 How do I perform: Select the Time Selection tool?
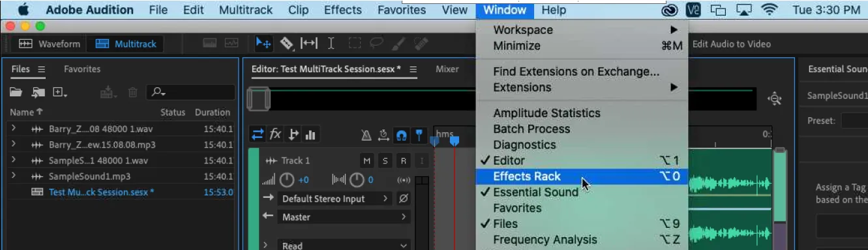[x=331, y=44]
